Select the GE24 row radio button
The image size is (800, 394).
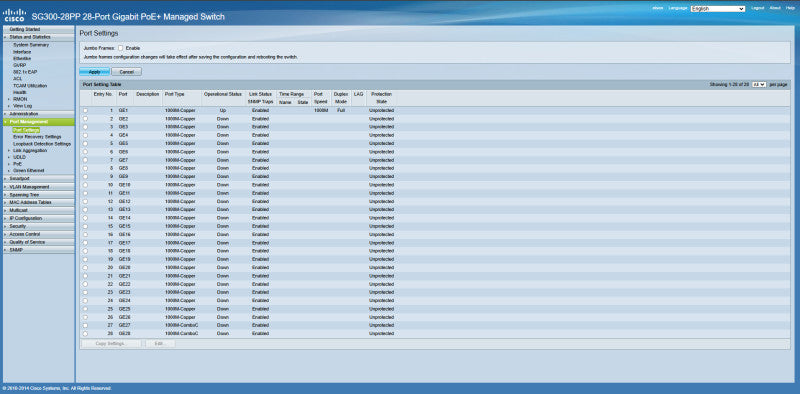tap(85, 301)
